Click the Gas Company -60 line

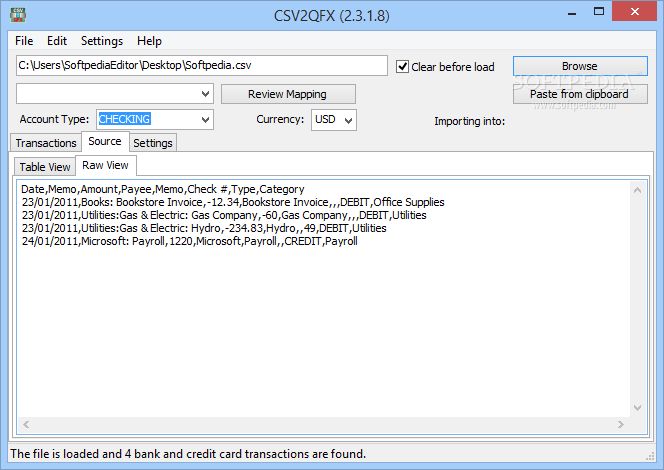coord(224,215)
